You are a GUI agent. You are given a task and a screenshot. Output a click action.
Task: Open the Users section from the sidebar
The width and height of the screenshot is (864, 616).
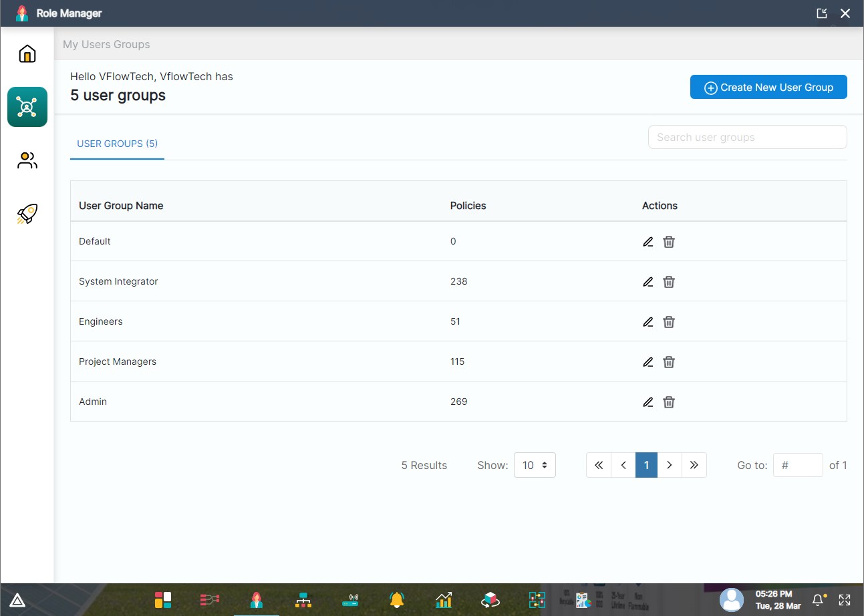(27, 160)
